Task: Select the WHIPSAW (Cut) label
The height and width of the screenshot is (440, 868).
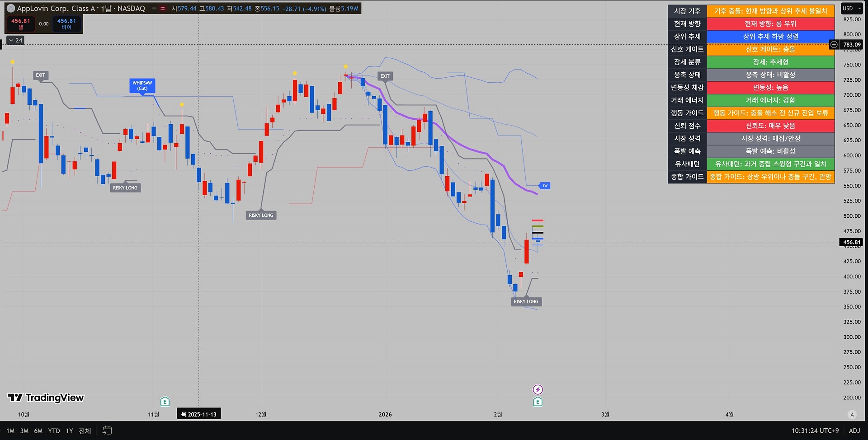Action: (142, 85)
